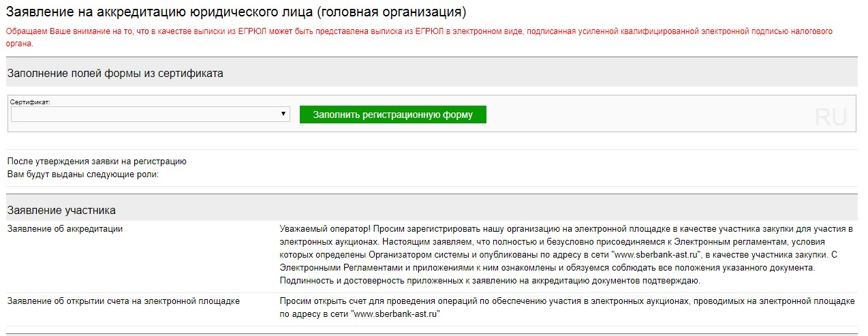
Task: Click the small Сертификат: field label
Action: [31, 102]
